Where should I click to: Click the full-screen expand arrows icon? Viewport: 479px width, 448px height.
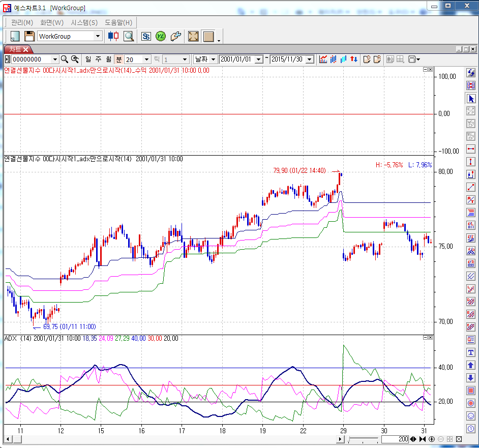coord(193,37)
